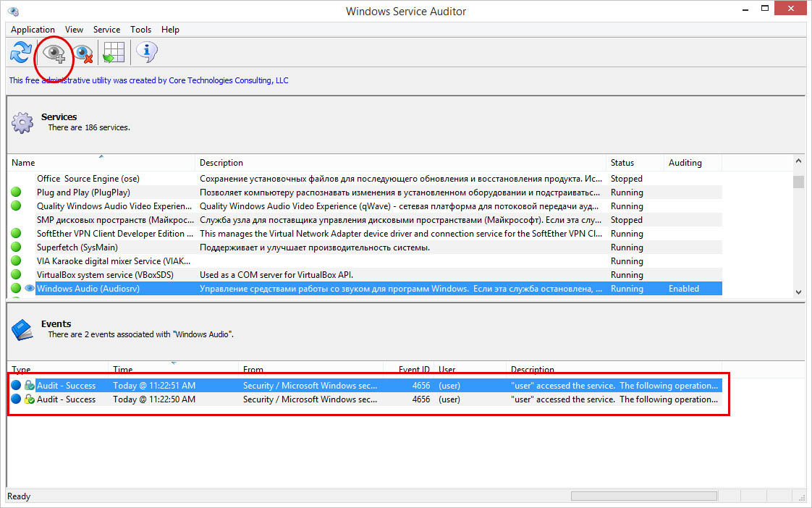Click the status bar progress indicator
This screenshot has width=812, height=508.
pyautogui.click(x=643, y=496)
